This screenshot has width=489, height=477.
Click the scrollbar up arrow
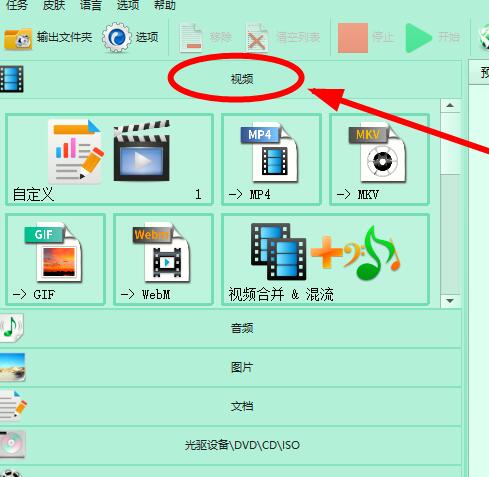coord(450,106)
